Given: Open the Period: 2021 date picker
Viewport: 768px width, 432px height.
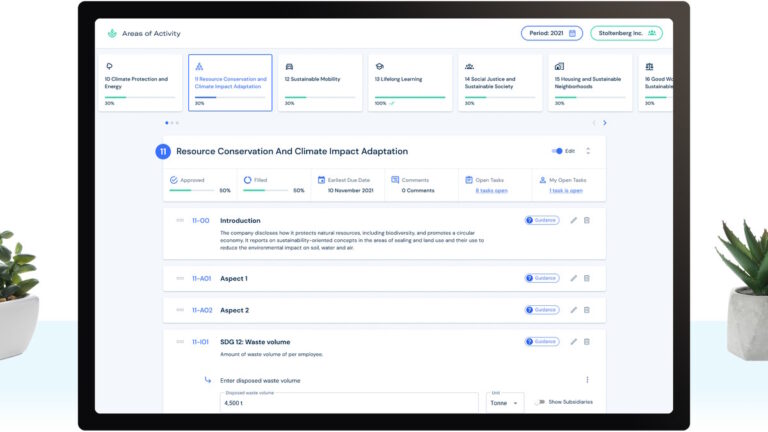Looking at the screenshot, I should [551, 33].
